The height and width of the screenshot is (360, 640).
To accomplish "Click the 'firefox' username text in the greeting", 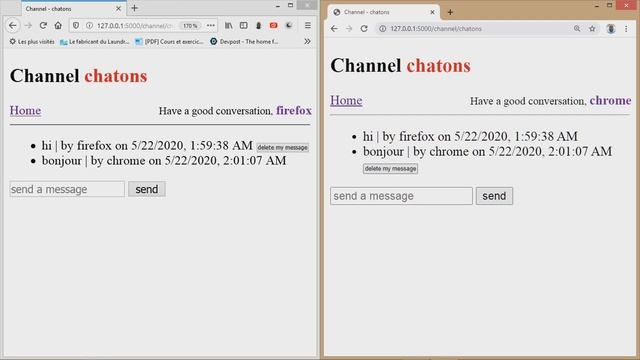I will tap(294, 110).
